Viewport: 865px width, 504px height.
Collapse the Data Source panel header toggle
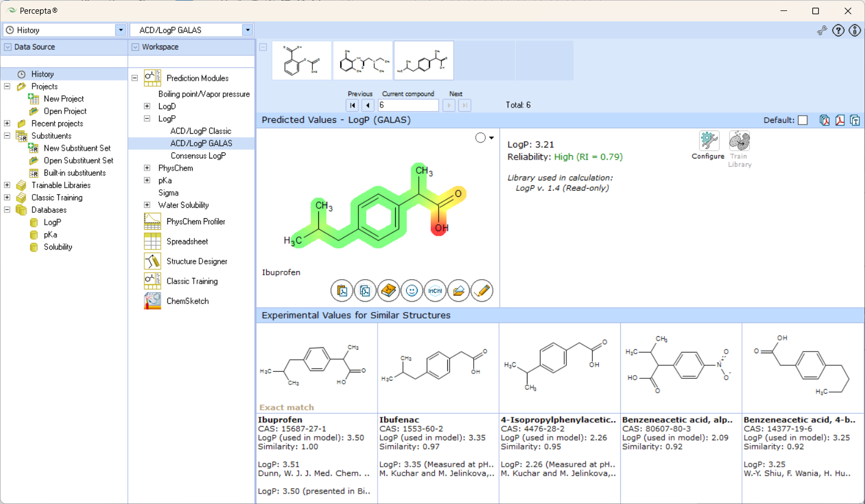click(8, 47)
